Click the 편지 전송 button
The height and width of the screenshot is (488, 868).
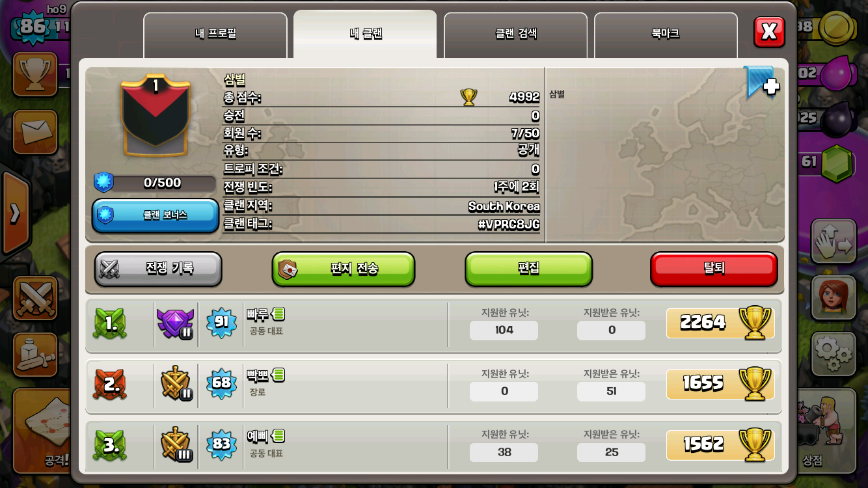(x=344, y=269)
